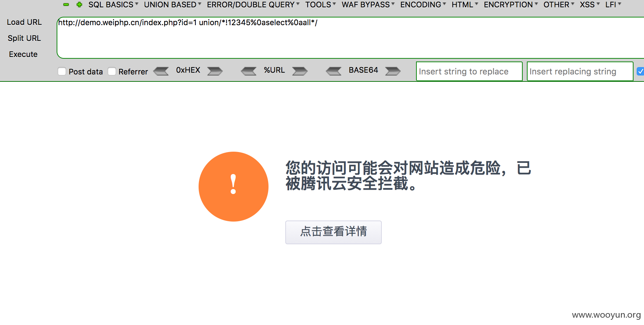Image resolution: width=644 pixels, height=325 pixels.
Task: Open the UNION BASED dropdown menu
Action: pos(173,5)
